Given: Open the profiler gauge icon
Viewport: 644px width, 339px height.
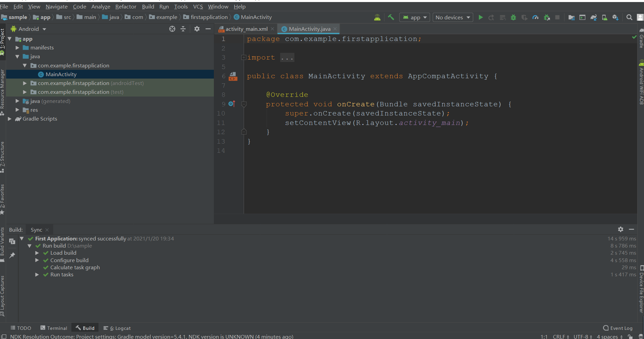Looking at the screenshot, I should (535, 17).
